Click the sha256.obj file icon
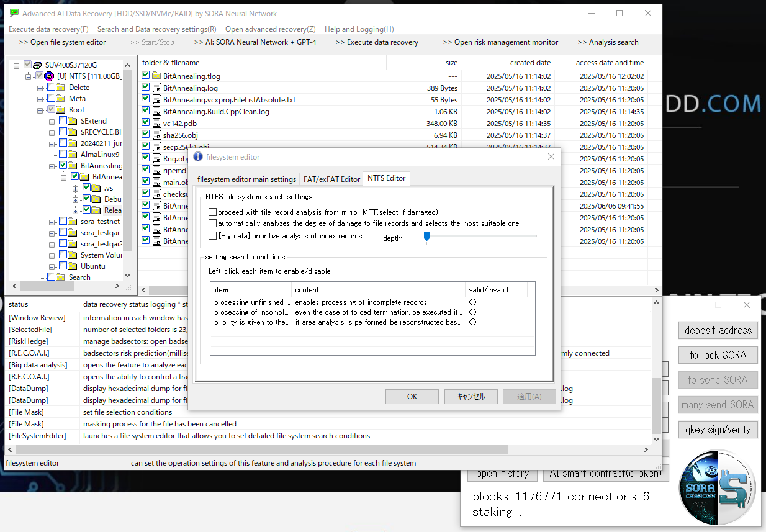Image resolution: width=766 pixels, height=532 pixels. tap(156, 135)
